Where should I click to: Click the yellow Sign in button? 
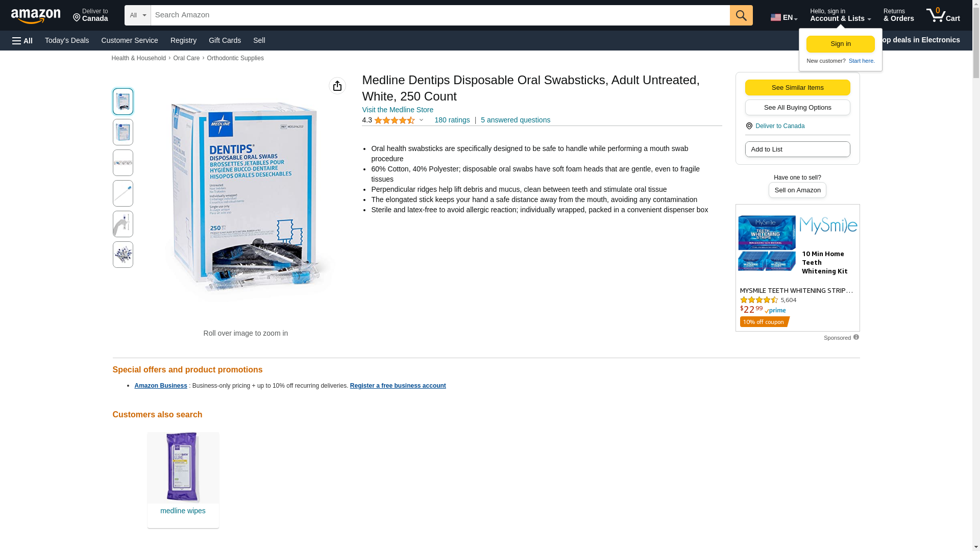pos(841,44)
